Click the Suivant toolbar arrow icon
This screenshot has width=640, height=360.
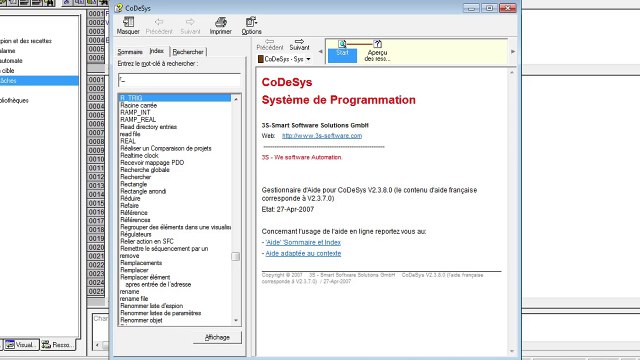point(190,22)
